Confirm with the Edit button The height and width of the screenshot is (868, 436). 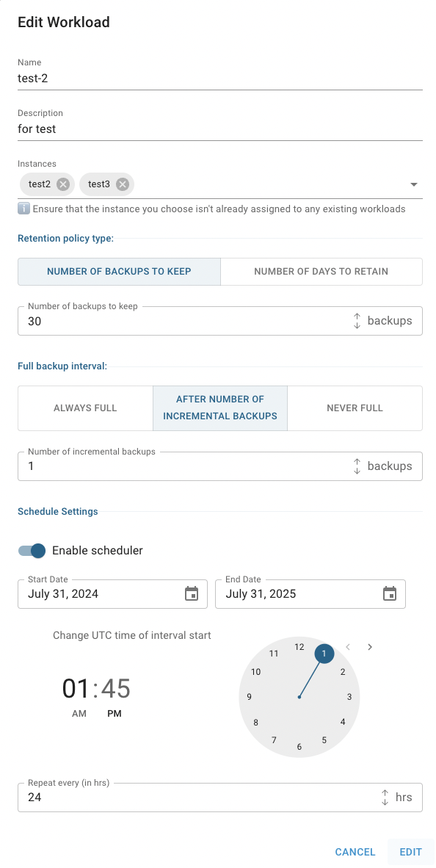point(410,852)
